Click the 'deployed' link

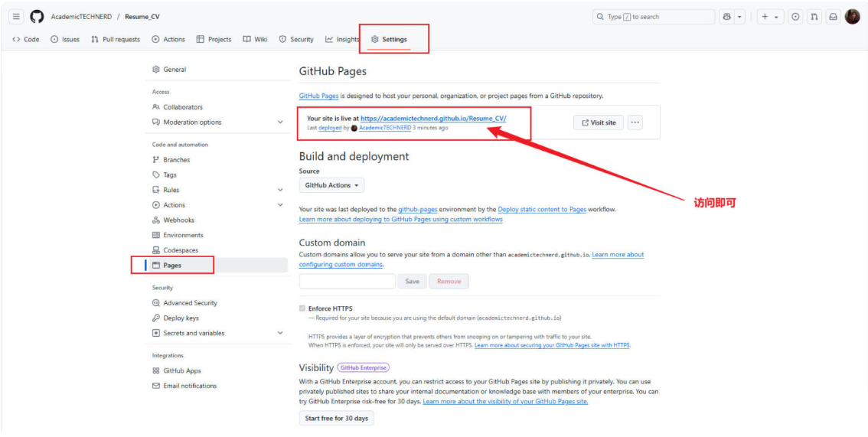click(x=330, y=128)
